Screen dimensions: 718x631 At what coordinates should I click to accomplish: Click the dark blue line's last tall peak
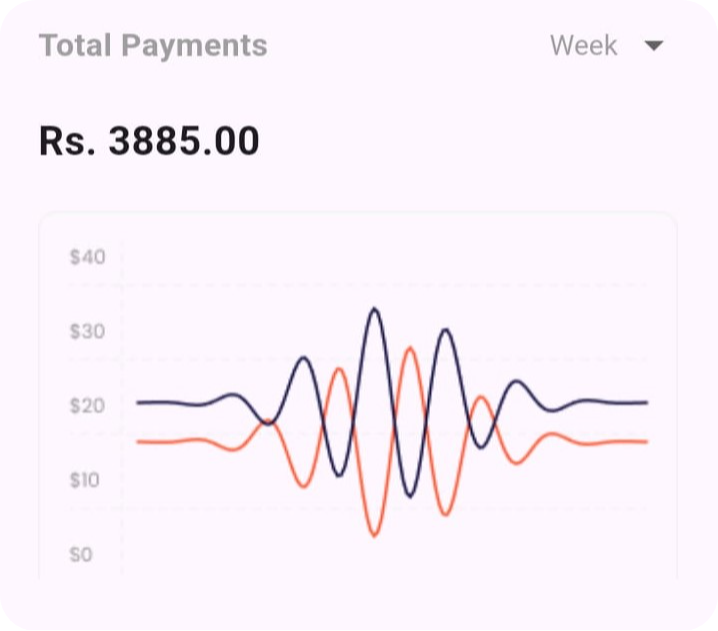[x=445, y=330]
